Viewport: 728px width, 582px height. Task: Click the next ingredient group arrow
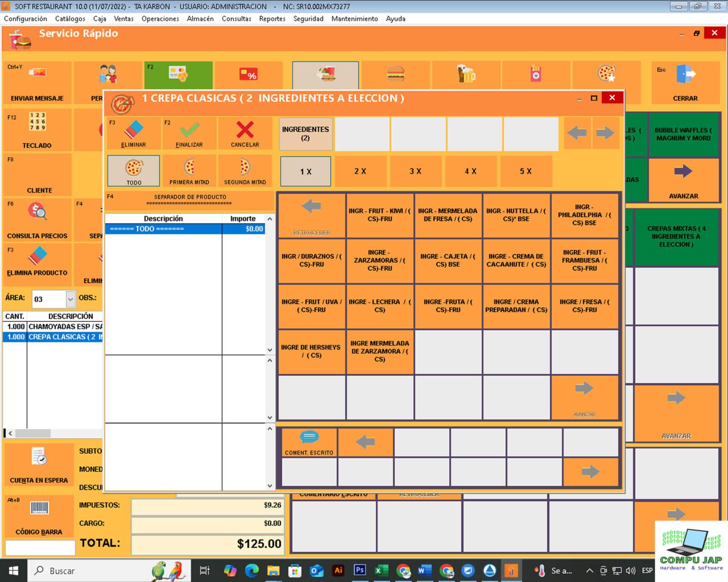coord(606,133)
